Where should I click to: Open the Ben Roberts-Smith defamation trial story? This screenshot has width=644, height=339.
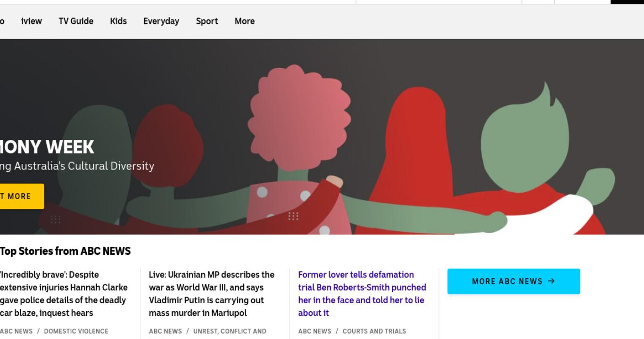(362, 294)
